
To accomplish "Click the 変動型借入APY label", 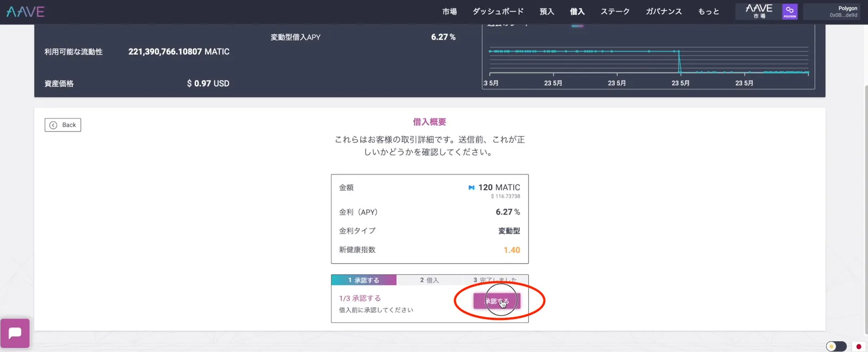I will pos(296,37).
